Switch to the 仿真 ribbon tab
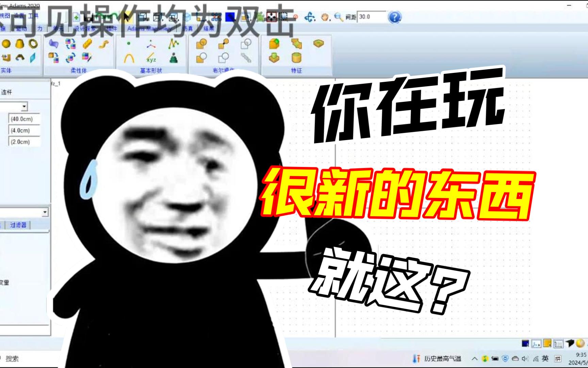The height and width of the screenshot is (368, 588). click(188, 29)
